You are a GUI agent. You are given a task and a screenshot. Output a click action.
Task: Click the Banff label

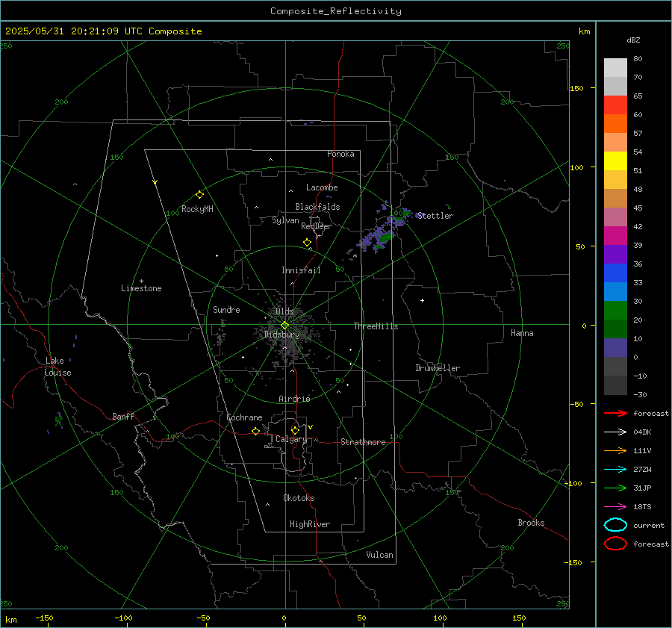click(x=123, y=416)
